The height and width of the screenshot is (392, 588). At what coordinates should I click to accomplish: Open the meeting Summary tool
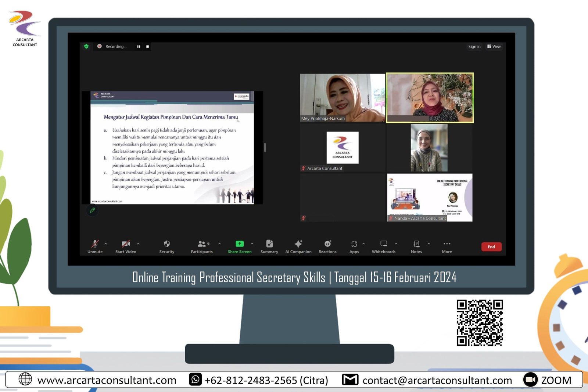[269, 244]
